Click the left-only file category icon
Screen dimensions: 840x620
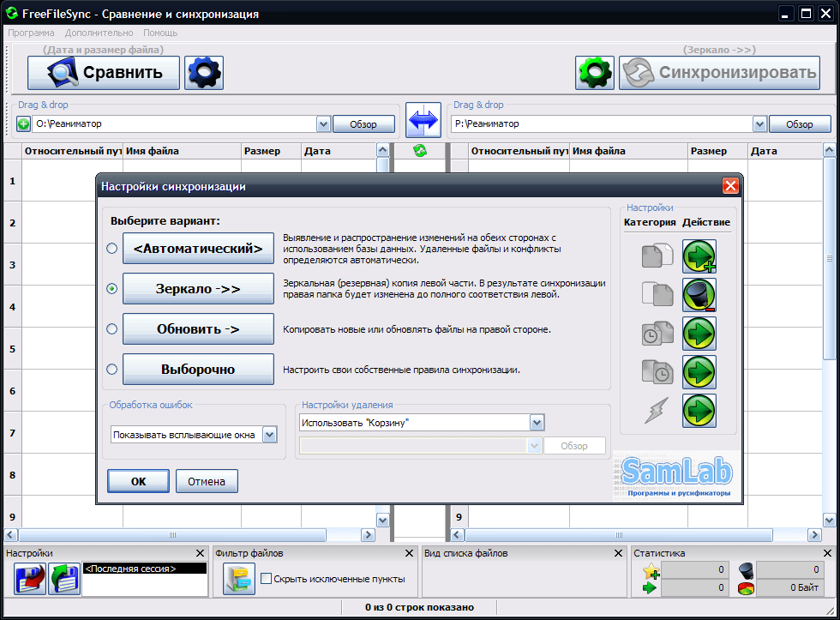tap(657, 256)
